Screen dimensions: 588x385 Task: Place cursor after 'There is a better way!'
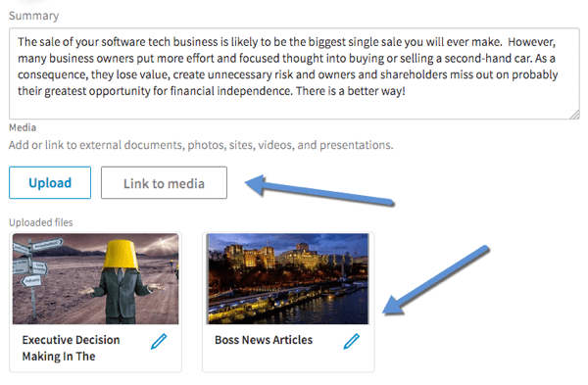tap(407, 91)
